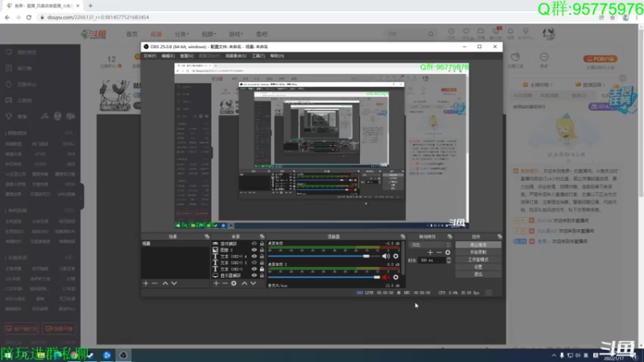Image resolution: width=644 pixels, height=362 pixels.
Task: Expand the 分类 dropdown in Douyu navigation
Action: (182, 34)
